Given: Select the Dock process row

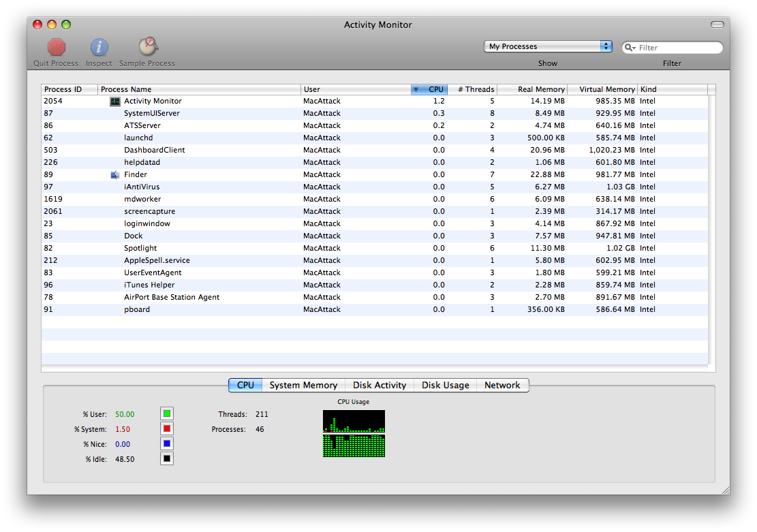Looking at the screenshot, I should [375, 236].
